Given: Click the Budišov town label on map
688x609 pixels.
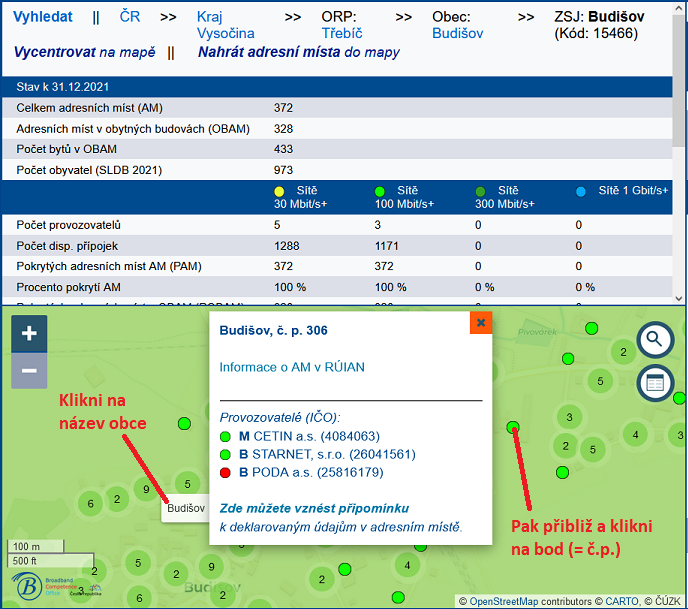Looking at the screenshot, I should point(186,508).
